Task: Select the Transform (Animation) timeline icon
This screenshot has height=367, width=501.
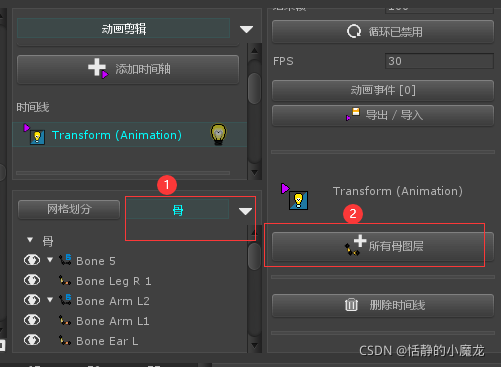Action: click(x=34, y=134)
